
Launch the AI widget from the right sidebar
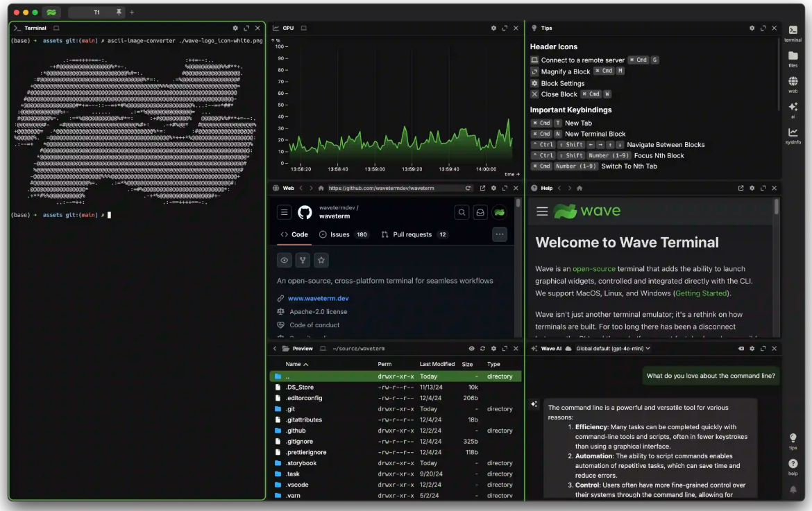pyautogui.click(x=793, y=110)
